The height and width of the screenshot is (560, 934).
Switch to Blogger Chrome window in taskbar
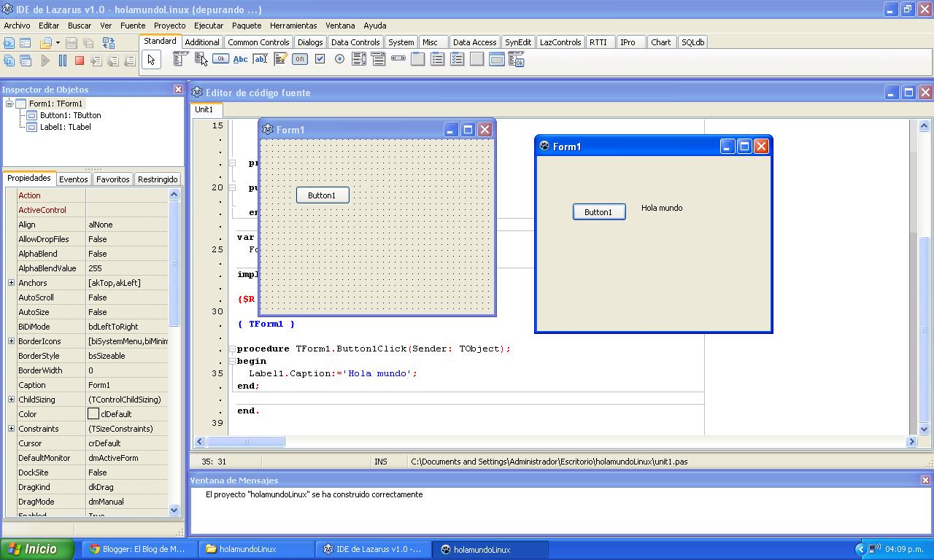(137, 549)
